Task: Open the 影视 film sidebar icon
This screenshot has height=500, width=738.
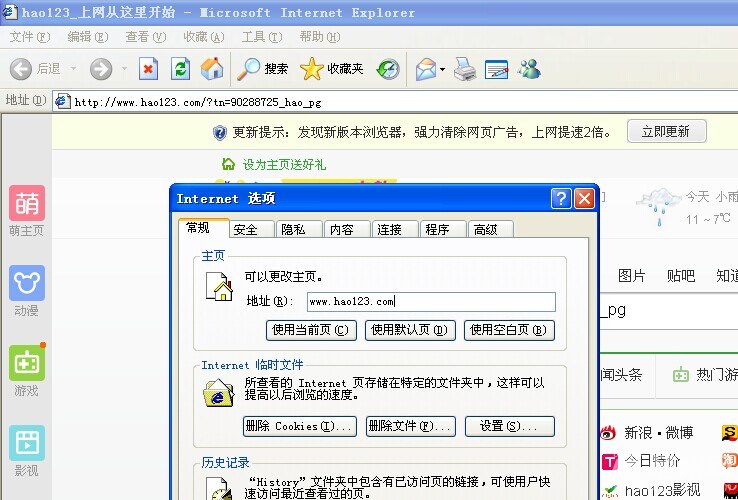Action: point(27,443)
